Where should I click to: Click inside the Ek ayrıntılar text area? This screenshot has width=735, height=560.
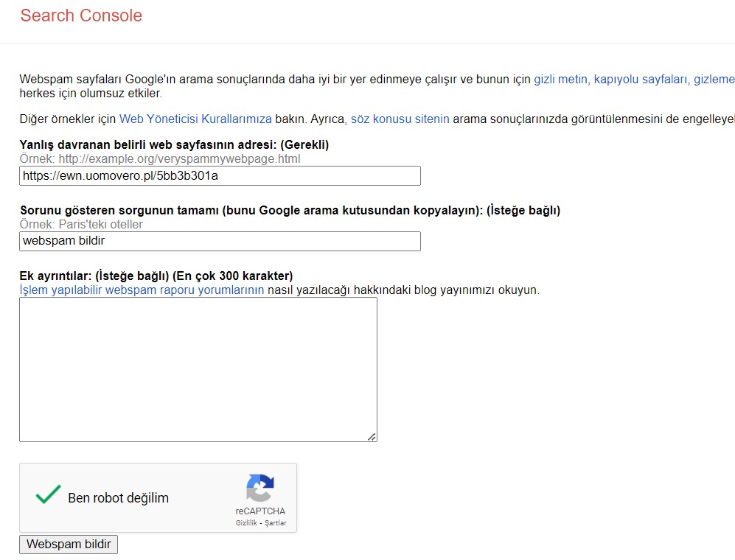tap(198, 369)
